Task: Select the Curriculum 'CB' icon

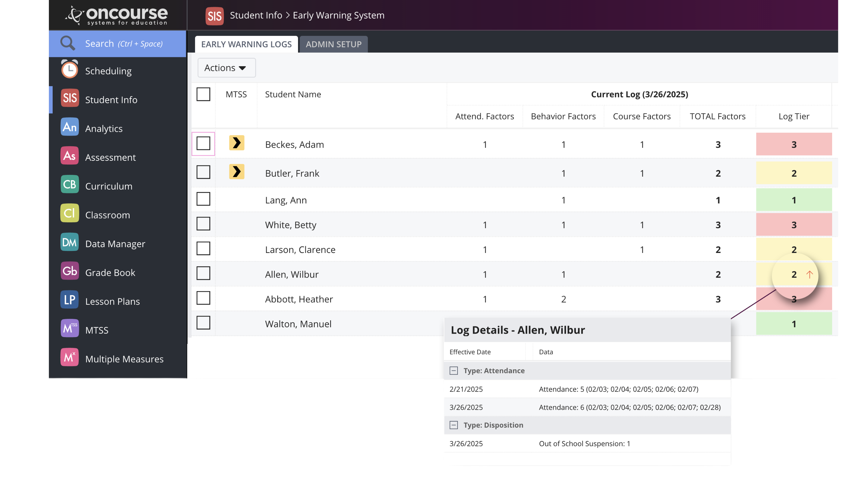Action: point(69,184)
